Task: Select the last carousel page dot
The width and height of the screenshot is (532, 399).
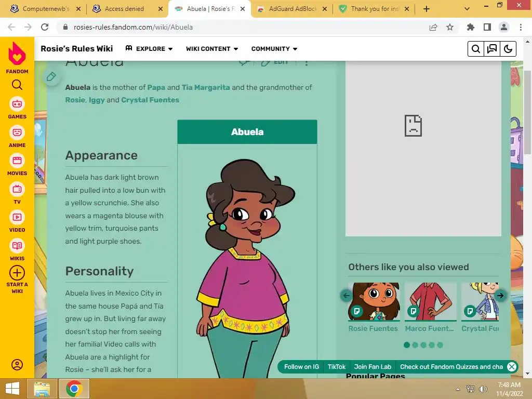Action: pos(440,345)
